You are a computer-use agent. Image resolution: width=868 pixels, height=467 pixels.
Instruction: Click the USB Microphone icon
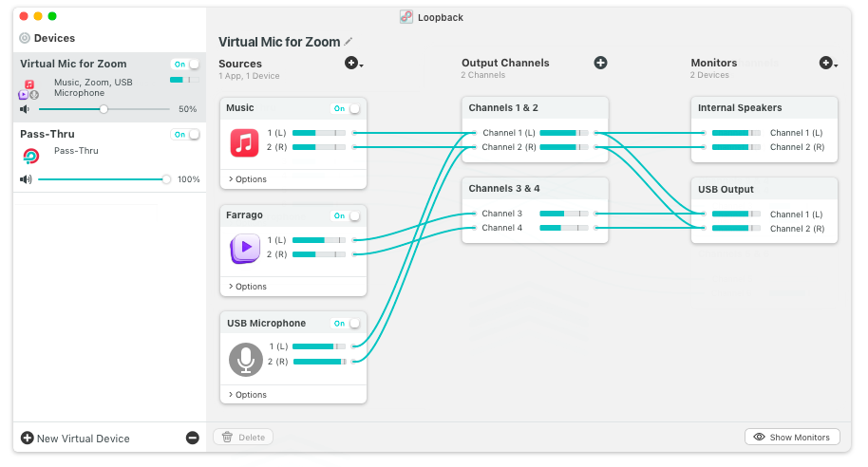[x=246, y=360]
